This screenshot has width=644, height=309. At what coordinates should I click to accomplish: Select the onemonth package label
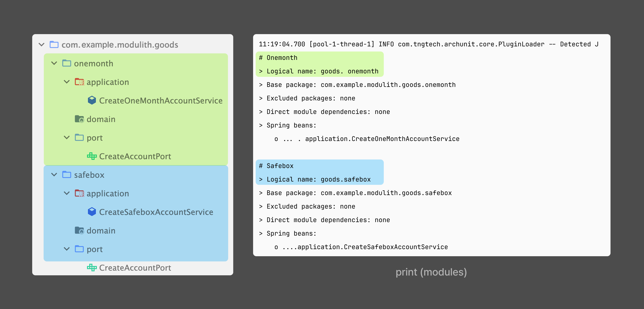point(94,64)
